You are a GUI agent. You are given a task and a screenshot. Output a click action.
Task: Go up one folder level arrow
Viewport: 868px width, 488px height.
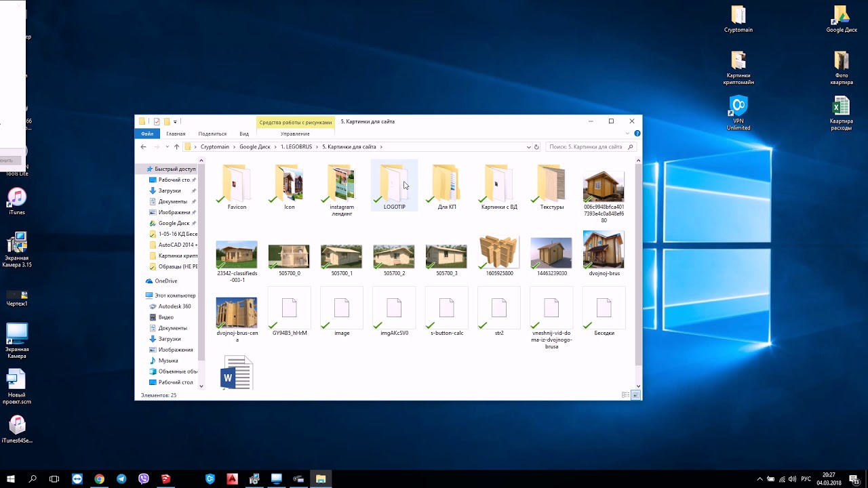(x=176, y=146)
